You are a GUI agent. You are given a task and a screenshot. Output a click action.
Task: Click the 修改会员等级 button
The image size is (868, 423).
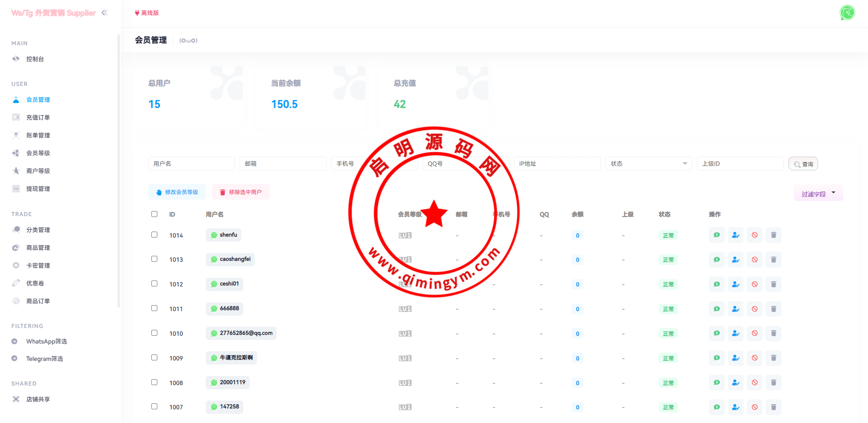coord(177,192)
